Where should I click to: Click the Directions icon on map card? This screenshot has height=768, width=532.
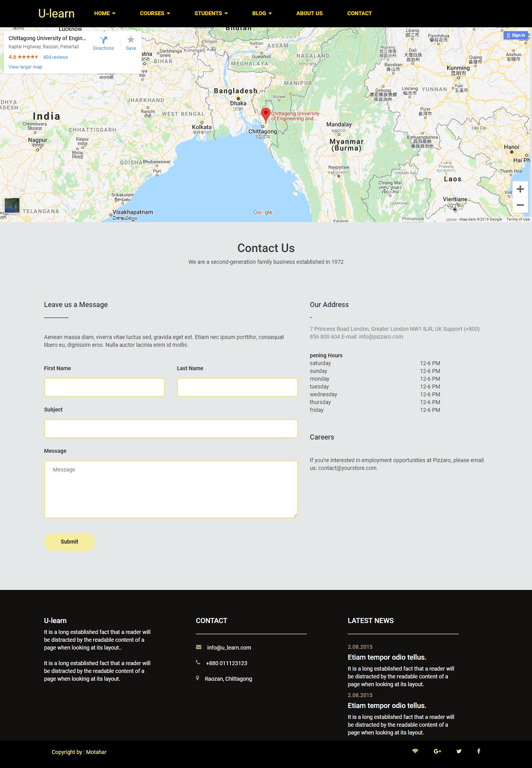pyautogui.click(x=103, y=40)
